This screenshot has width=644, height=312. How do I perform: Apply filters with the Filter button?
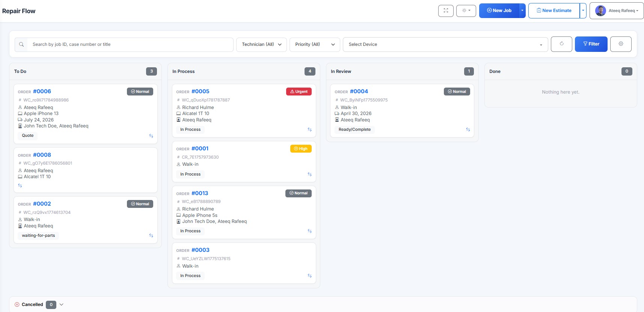point(591,44)
